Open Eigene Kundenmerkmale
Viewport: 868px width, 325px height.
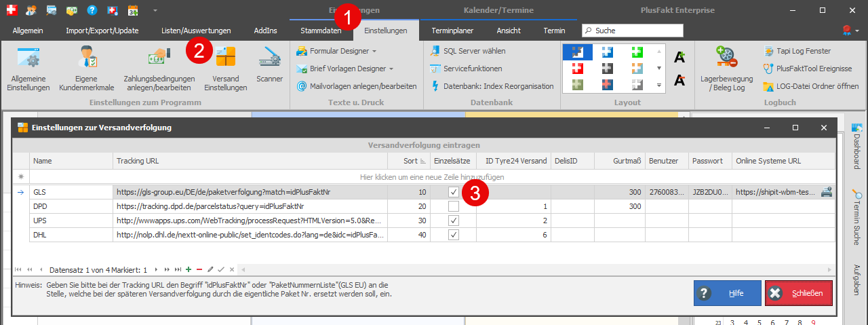point(87,68)
